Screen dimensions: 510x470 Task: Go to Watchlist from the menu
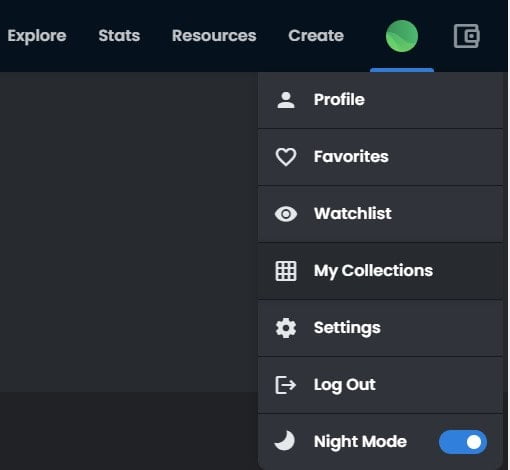click(x=380, y=214)
